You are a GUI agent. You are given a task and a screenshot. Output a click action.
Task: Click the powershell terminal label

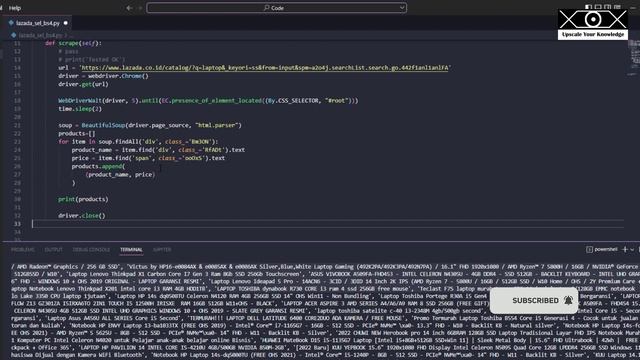pos(606,249)
